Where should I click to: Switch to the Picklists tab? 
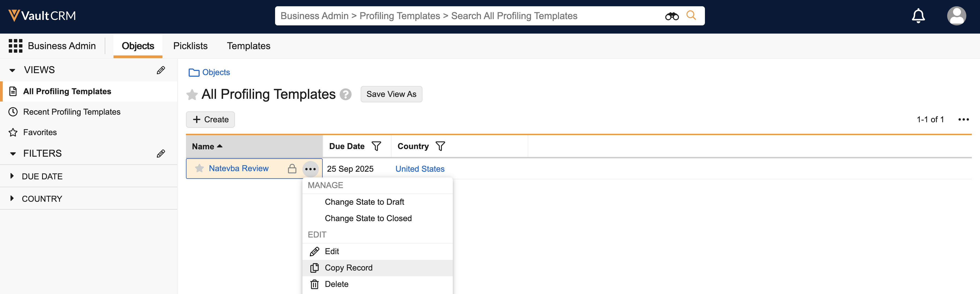pos(190,46)
